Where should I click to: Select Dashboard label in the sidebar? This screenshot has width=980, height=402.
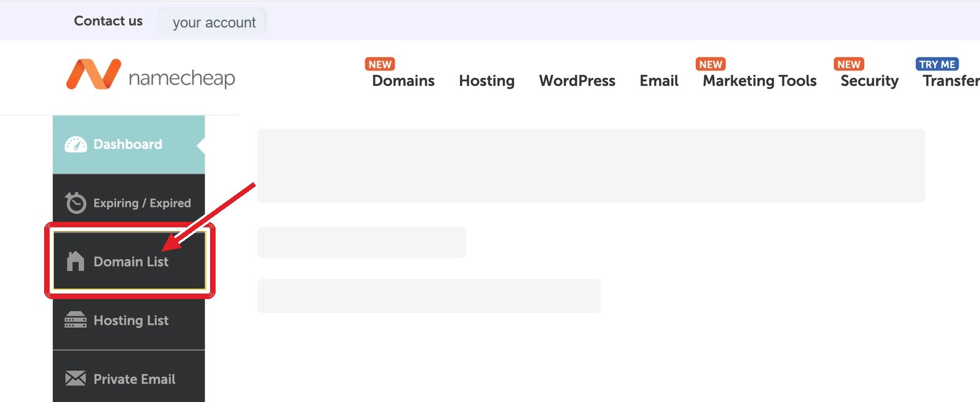coord(128,145)
